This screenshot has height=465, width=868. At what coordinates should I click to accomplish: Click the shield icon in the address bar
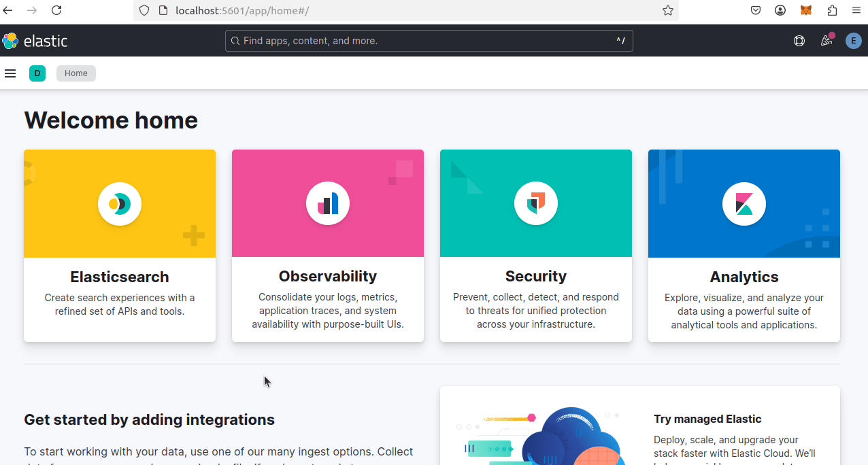coord(144,10)
